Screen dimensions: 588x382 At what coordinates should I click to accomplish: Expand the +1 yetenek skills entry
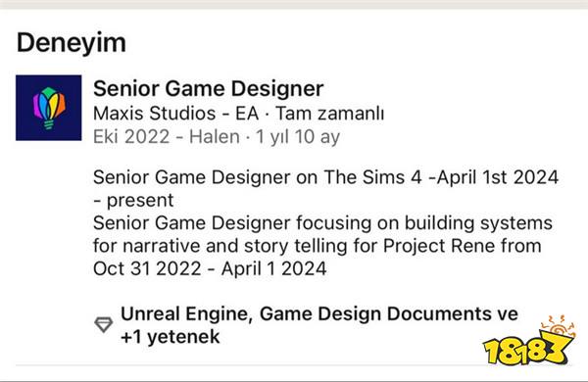tap(171, 337)
